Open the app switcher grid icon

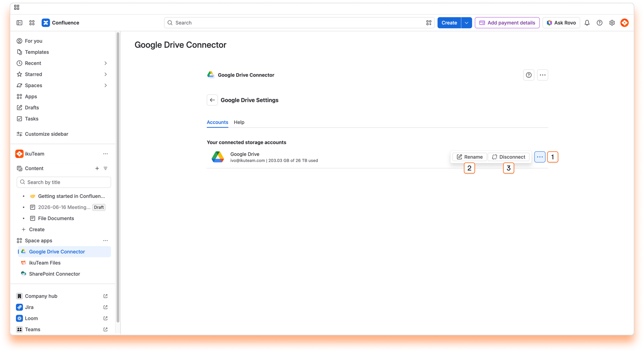(x=32, y=23)
